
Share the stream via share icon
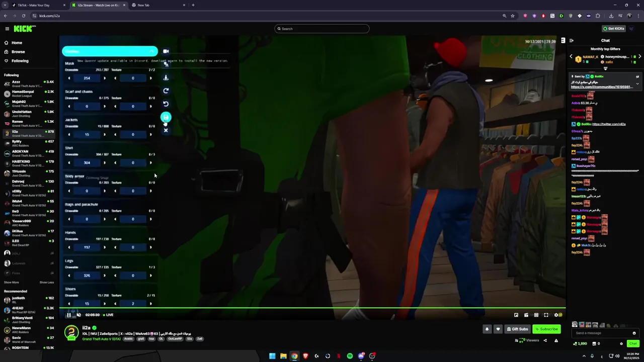pyautogui.click(x=545, y=340)
